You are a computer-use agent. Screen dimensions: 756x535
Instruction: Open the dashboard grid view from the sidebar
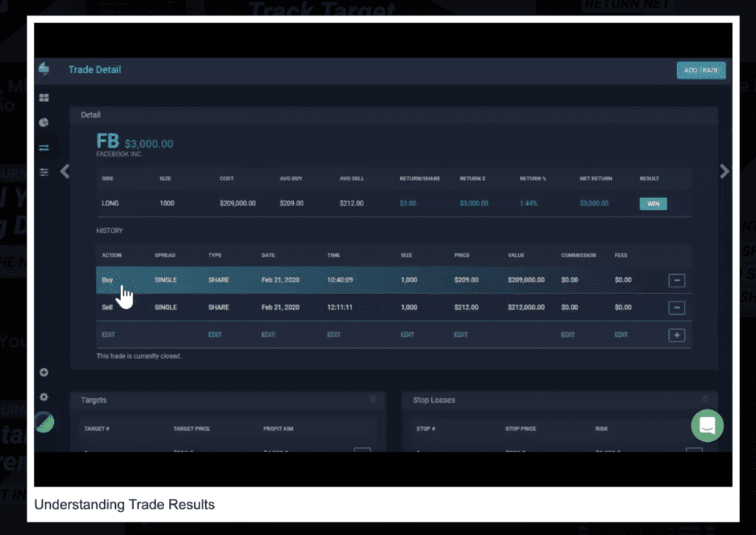44,97
